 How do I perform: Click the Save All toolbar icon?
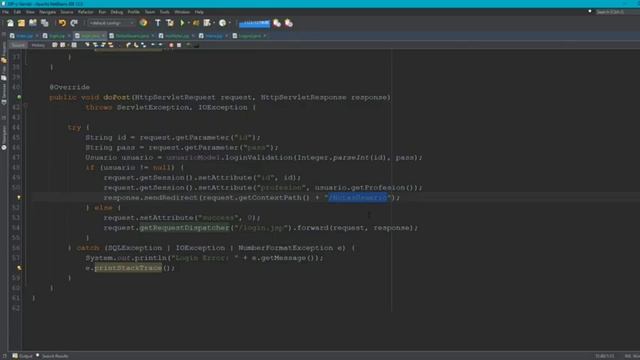pyautogui.click(x=44, y=23)
